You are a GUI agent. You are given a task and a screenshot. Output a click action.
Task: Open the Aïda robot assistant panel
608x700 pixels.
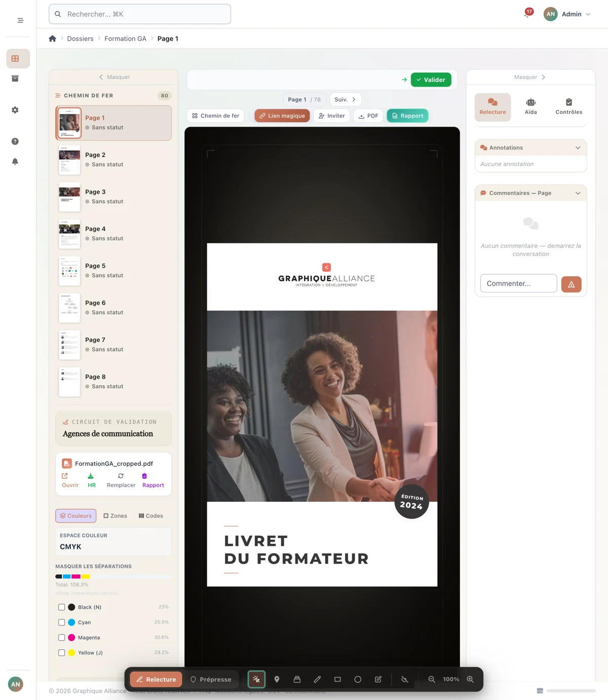click(530, 106)
